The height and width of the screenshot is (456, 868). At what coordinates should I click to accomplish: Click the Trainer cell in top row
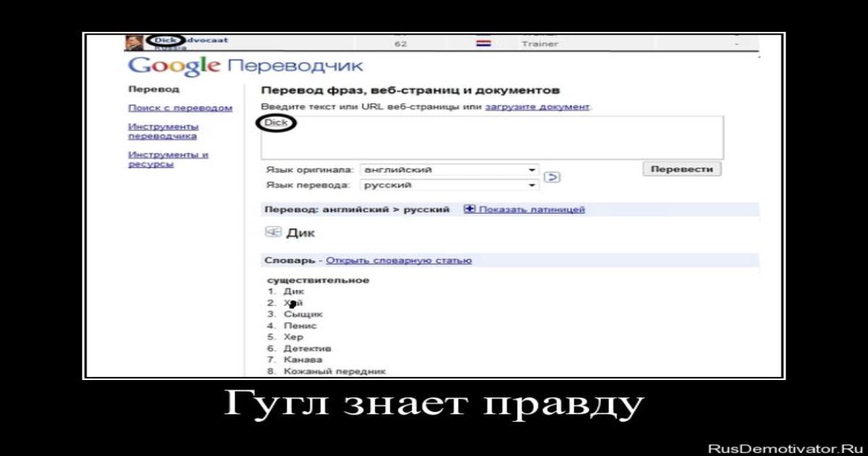(x=540, y=44)
